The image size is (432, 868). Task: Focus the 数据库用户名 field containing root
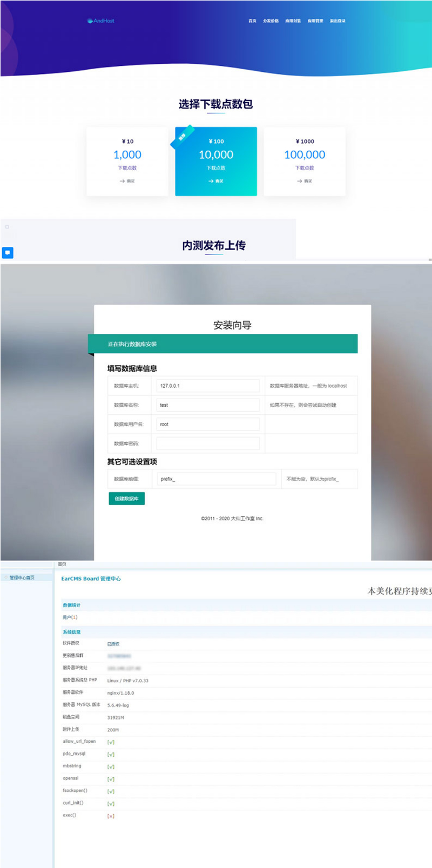[208, 424]
